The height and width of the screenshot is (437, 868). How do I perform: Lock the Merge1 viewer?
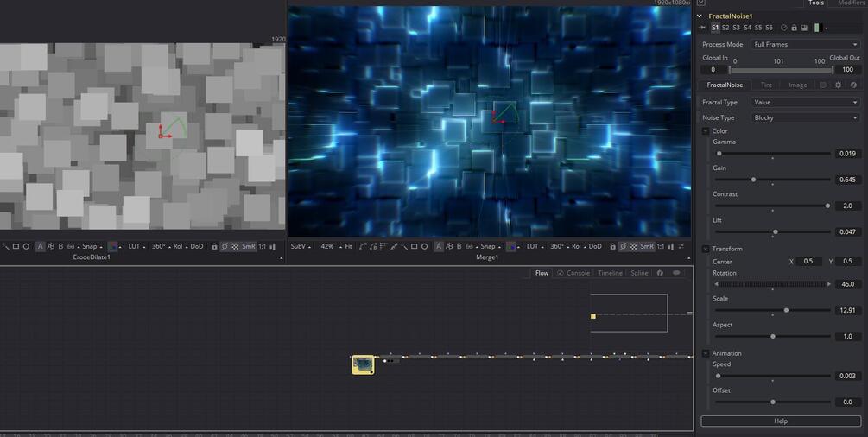point(613,246)
